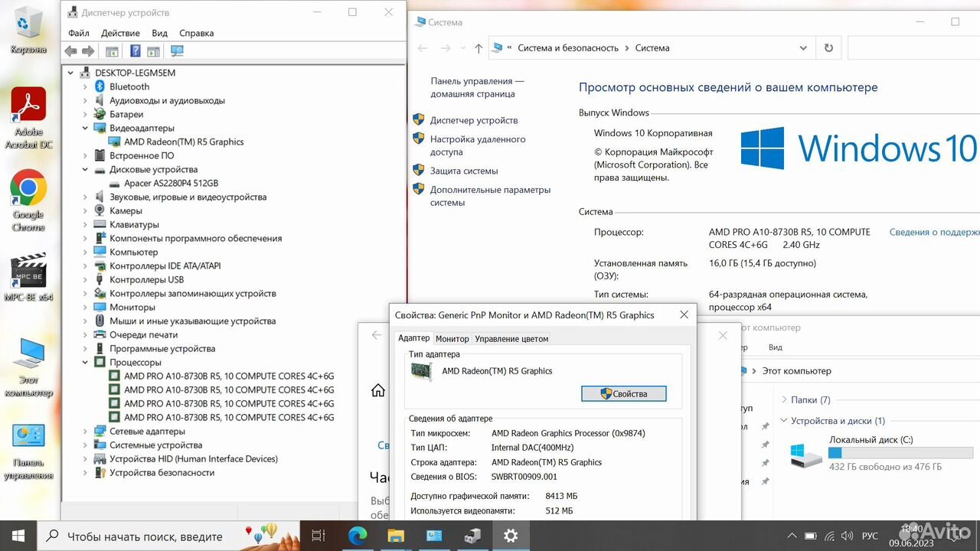This screenshot has width=980, height=551.
Task: Collapse the Видеоадаптеры node
Action: click(85, 128)
